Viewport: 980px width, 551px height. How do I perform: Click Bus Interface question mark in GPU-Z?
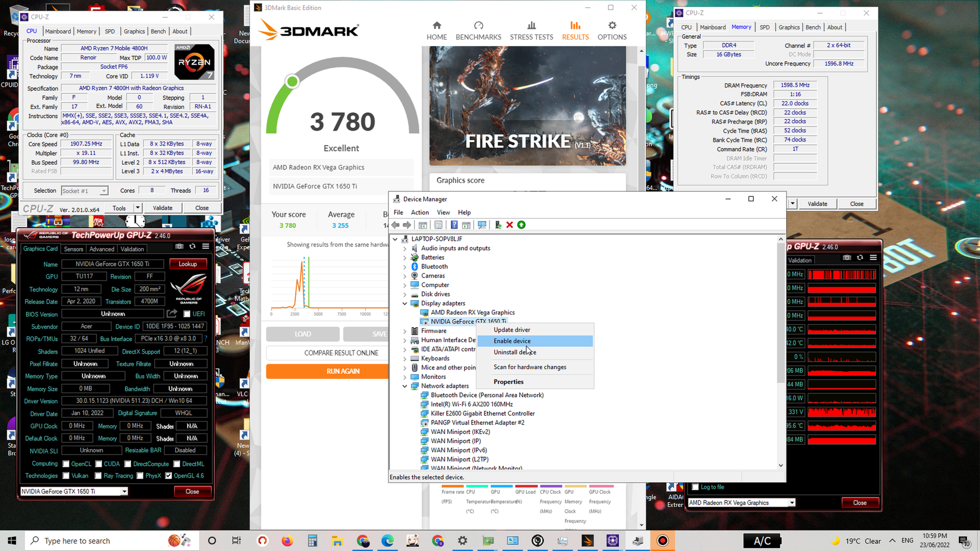tap(206, 338)
